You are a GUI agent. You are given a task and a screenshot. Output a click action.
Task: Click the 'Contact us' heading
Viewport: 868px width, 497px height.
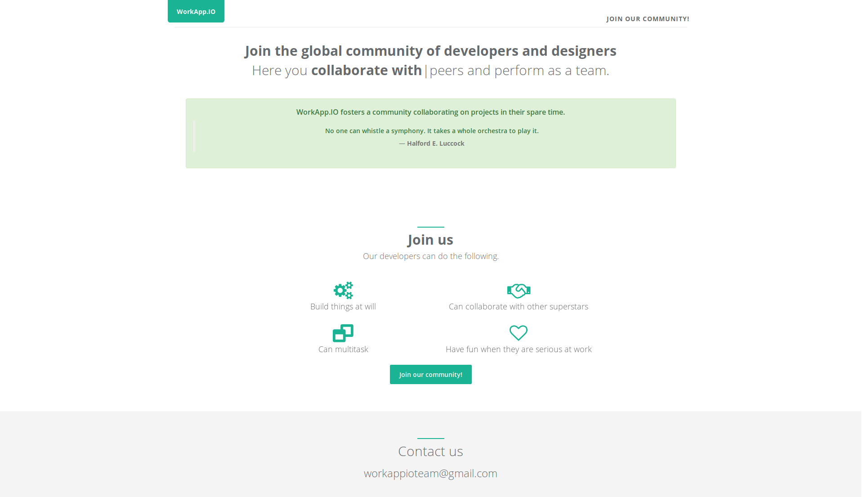(430, 451)
